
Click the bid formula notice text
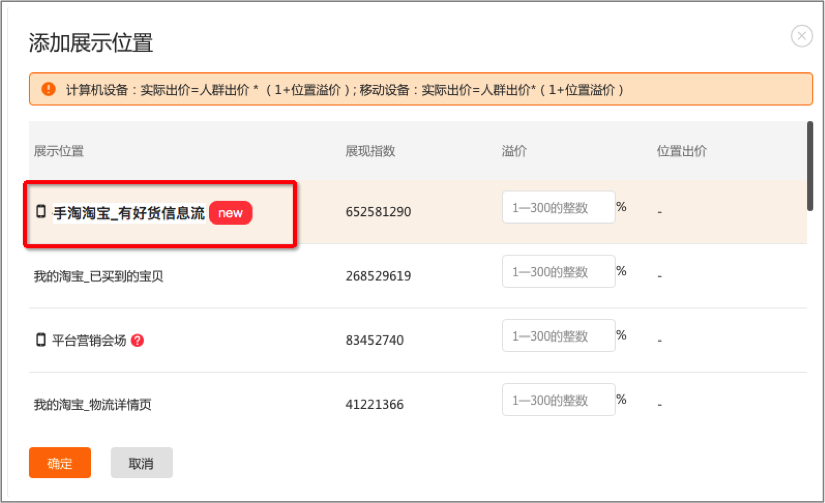[345, 90]
